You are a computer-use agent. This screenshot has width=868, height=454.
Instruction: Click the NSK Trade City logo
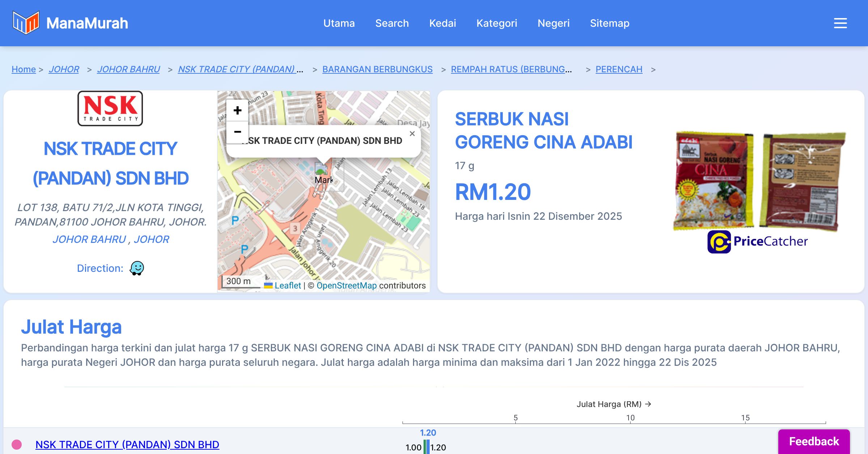coord(110,108)
